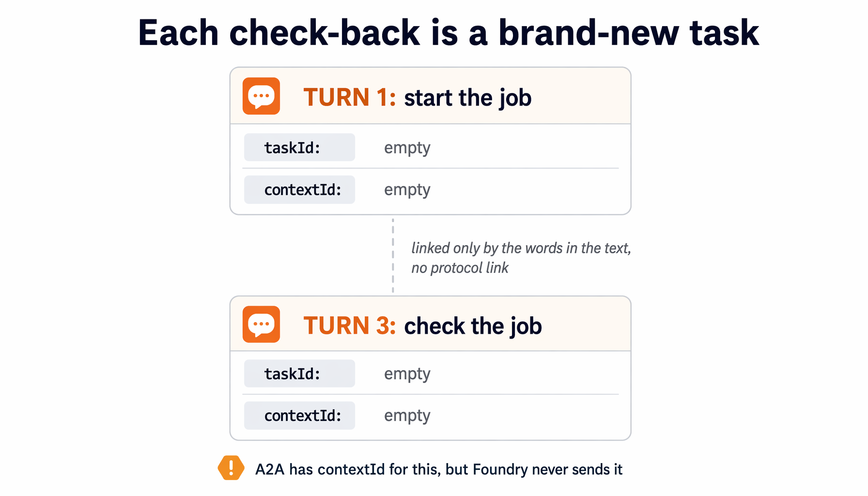Screen dimensions: 868x496
Task: Click the dashed connector line between turns
Action: 393,255
